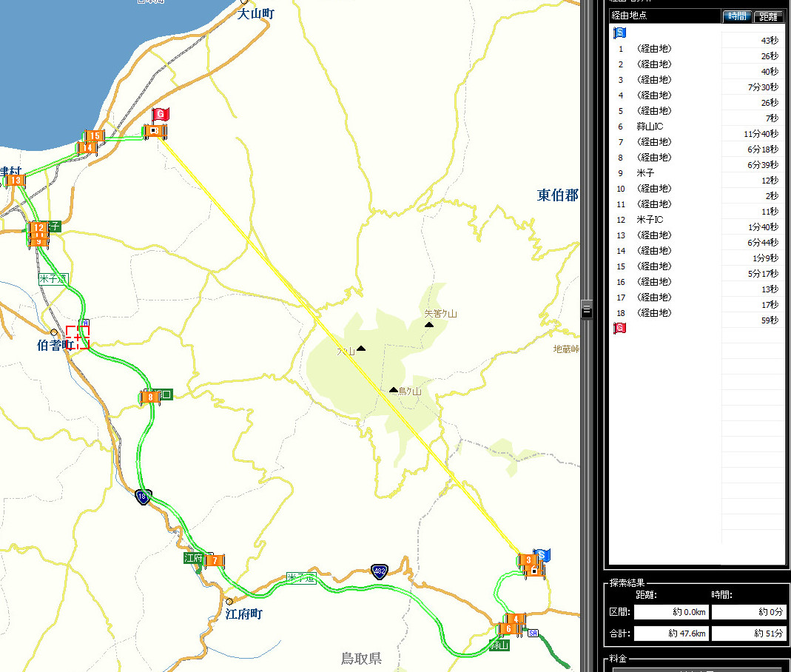
Task: Click the 5分17秒 time value
Action: 763,274
